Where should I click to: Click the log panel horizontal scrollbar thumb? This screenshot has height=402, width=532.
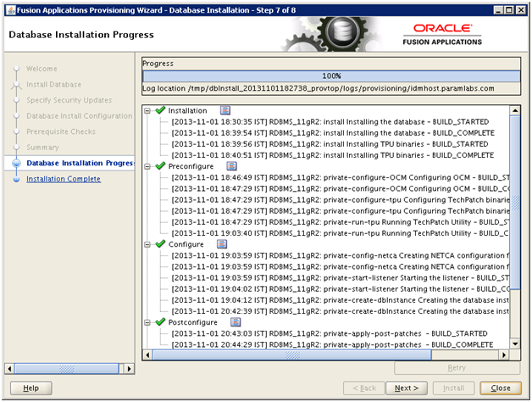pos(292,355)
